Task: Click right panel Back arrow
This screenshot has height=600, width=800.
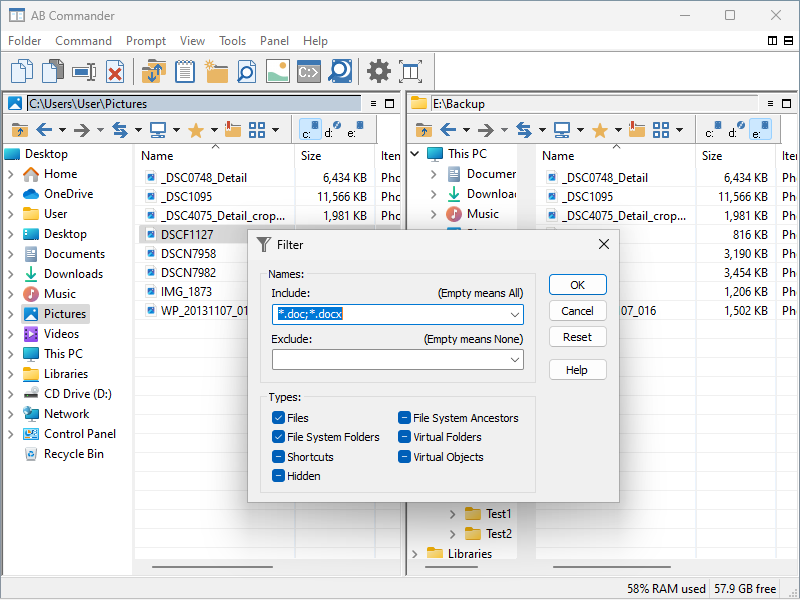Action: (448, 130)
